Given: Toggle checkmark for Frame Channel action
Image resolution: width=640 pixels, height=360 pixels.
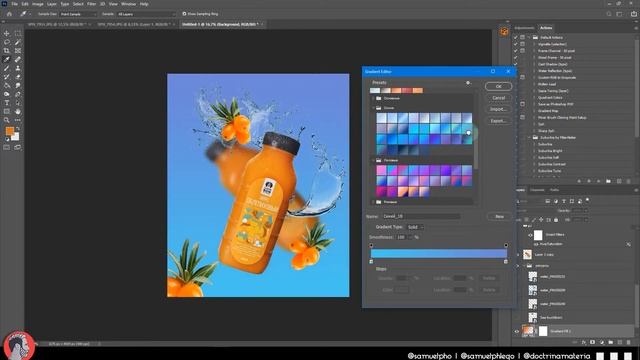Looking at the screenshot, I should point(516,51).
